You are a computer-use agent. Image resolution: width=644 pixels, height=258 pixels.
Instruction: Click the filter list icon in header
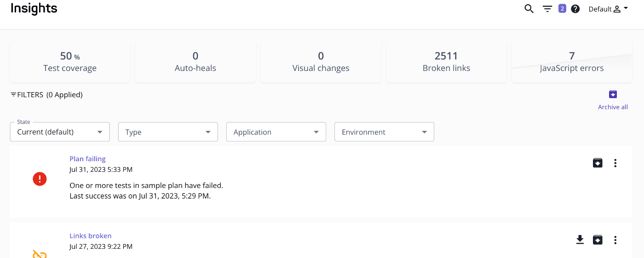pos(547,9)
